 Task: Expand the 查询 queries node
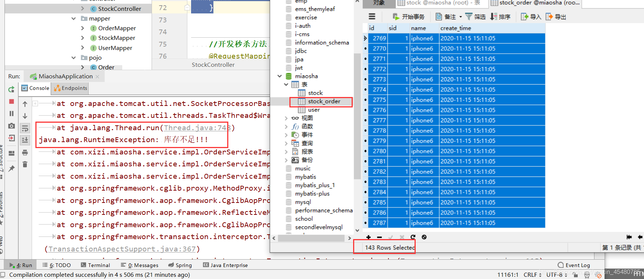tap(286, 143)
